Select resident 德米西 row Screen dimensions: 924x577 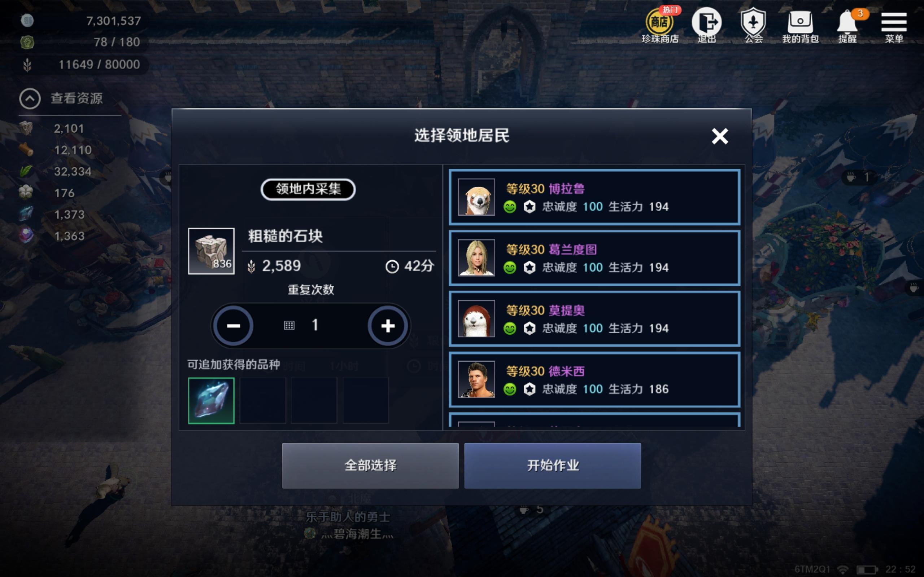pyautogui.click(x=594, y=379)
